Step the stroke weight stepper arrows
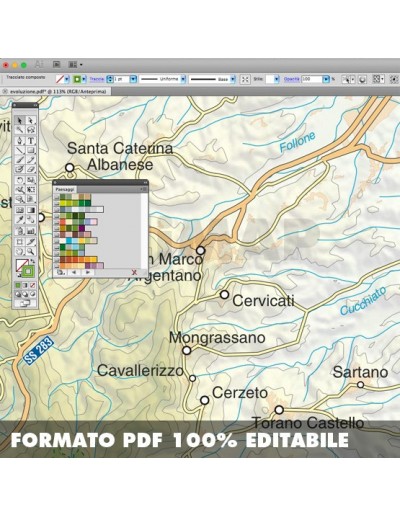The height and width of the screenshot is (517, 400). [x=110, y=79]
